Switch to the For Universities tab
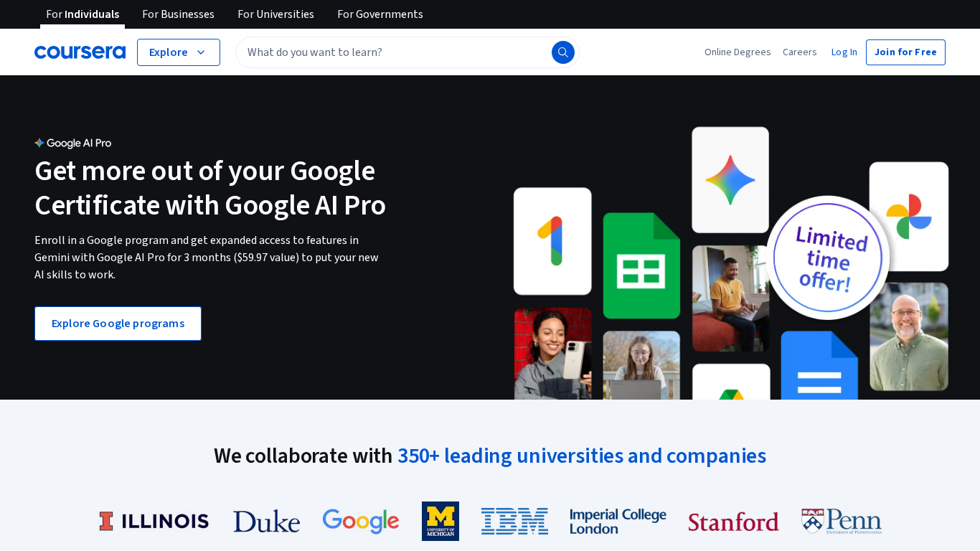The image size is (980, 551). point(275,14)
